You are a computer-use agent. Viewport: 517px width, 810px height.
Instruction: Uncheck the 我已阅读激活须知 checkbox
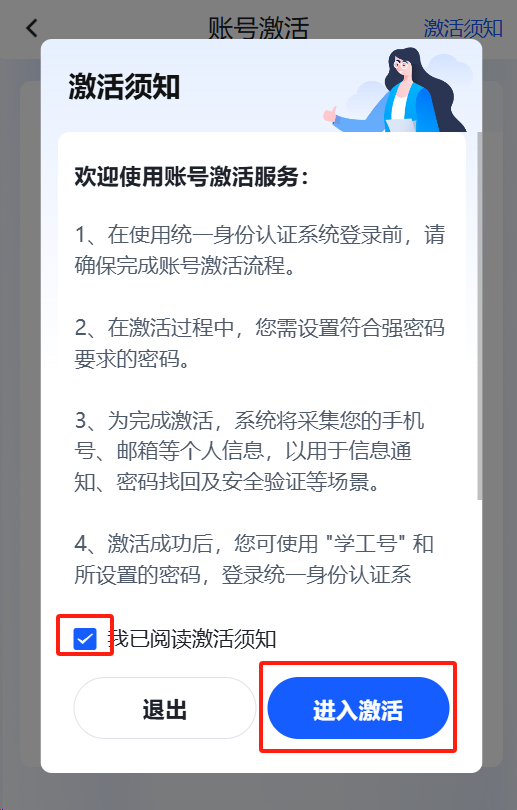tap(85, 639)
